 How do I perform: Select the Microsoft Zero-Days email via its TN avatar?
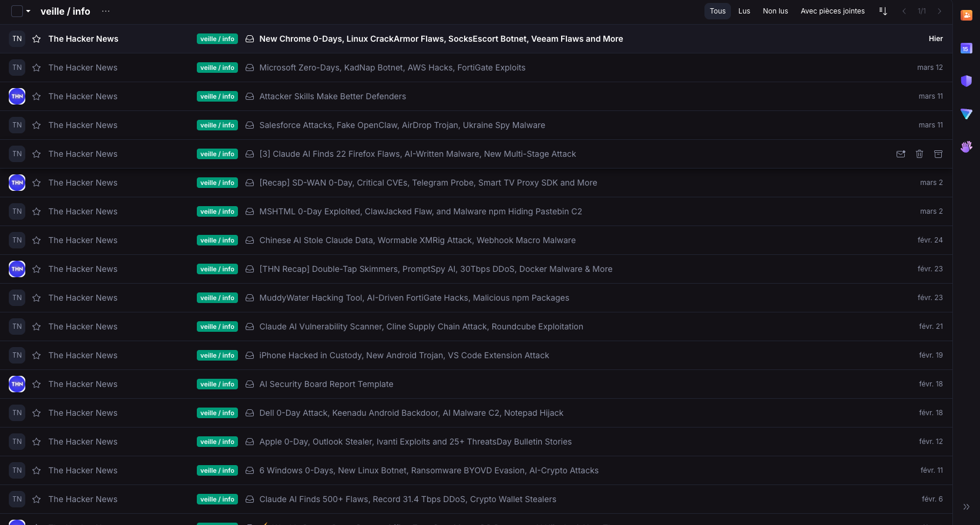(x=17, y=68)
